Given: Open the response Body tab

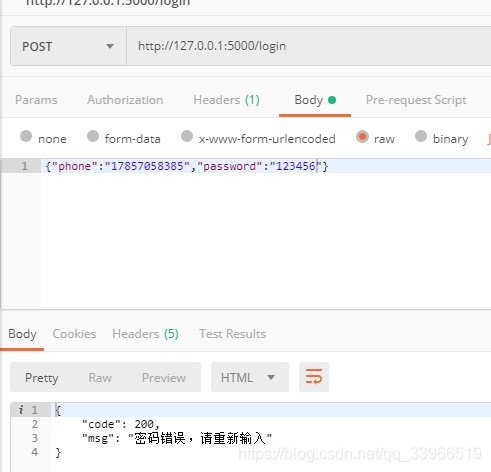Looking at the screenshot, I should coord(22,334).
